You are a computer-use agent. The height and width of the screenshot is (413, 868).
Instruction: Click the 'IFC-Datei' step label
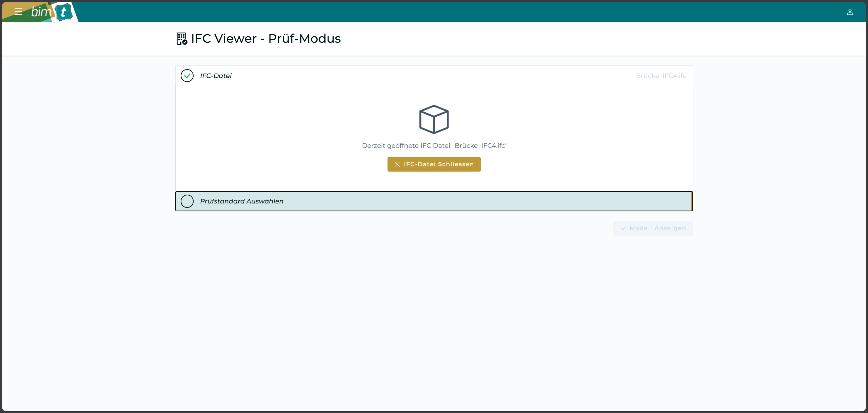point(216,76)
